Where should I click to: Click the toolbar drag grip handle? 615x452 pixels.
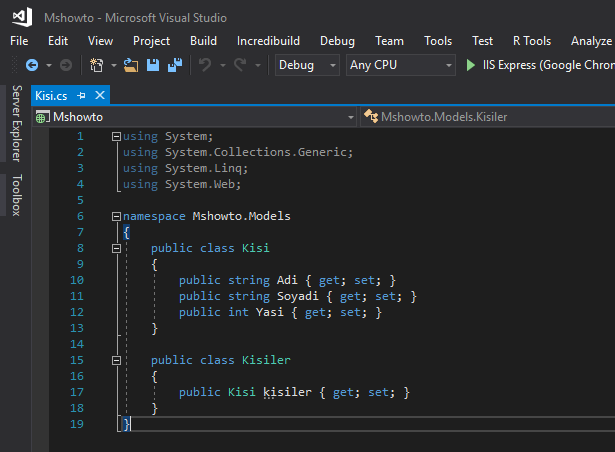15,65
